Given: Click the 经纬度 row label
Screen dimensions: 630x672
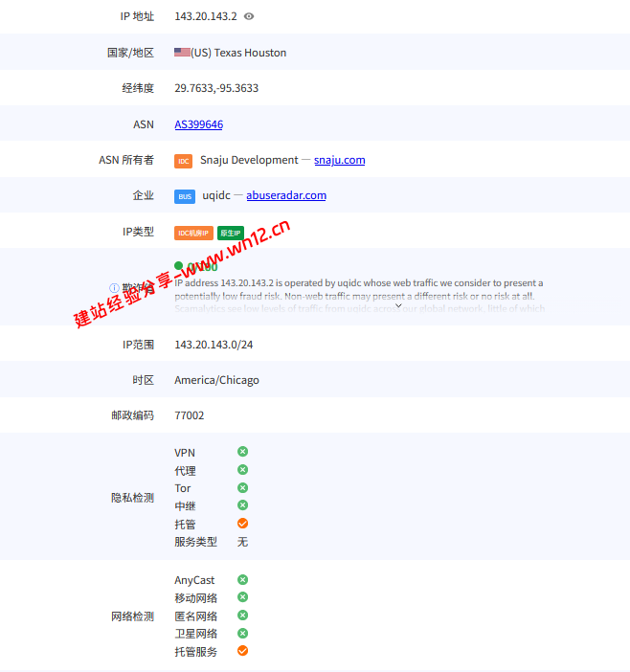Looking at the screenshot, I should [x=138, y=88].
